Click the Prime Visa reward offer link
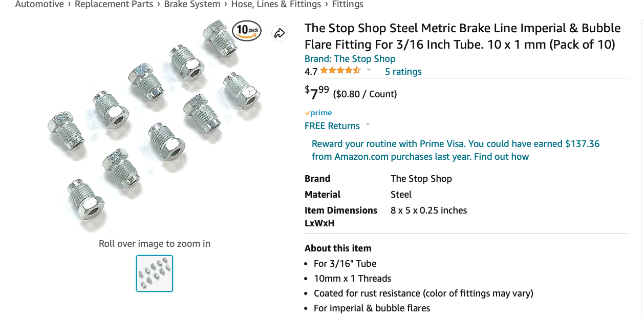Viewport: 644px width, 317px height. point(455,150)
